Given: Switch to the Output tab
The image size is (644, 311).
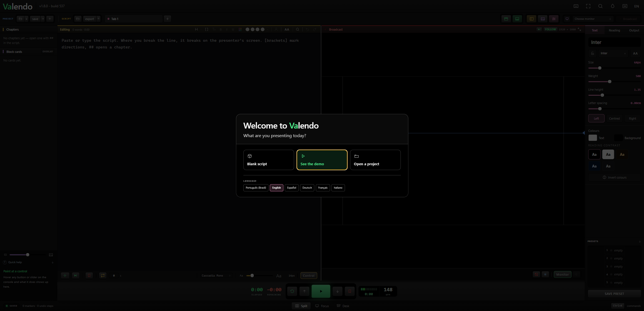Looking at the screenshot, I should [x=634, y=30].
